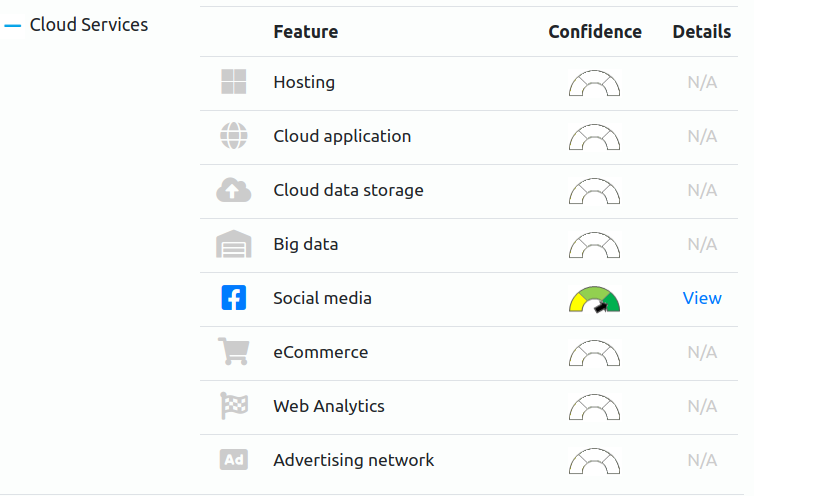Collapse the Cloud Services section

[12, 25]
